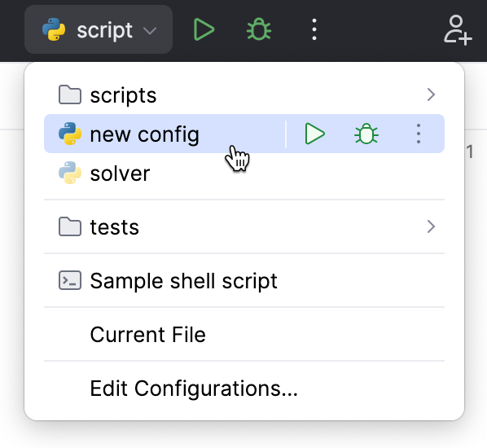Click the Python icon beside 'solver'
The height and width of the screenshot is (448, 487).
(x=70, y=173)
